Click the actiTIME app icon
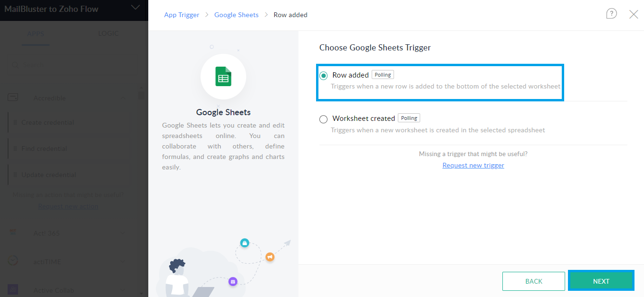The width and height of the screenshot is (644, 297). (13, 261)
